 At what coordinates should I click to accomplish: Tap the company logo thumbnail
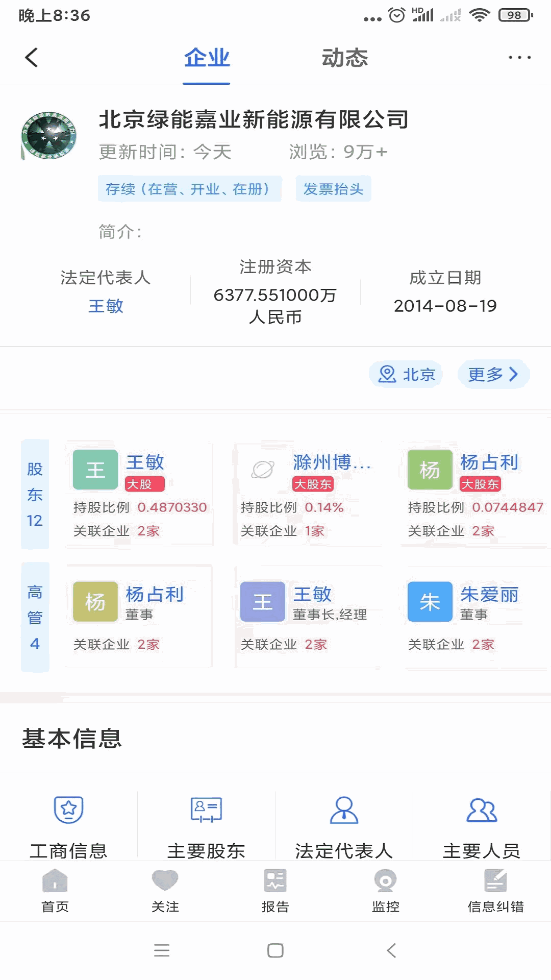49,136
